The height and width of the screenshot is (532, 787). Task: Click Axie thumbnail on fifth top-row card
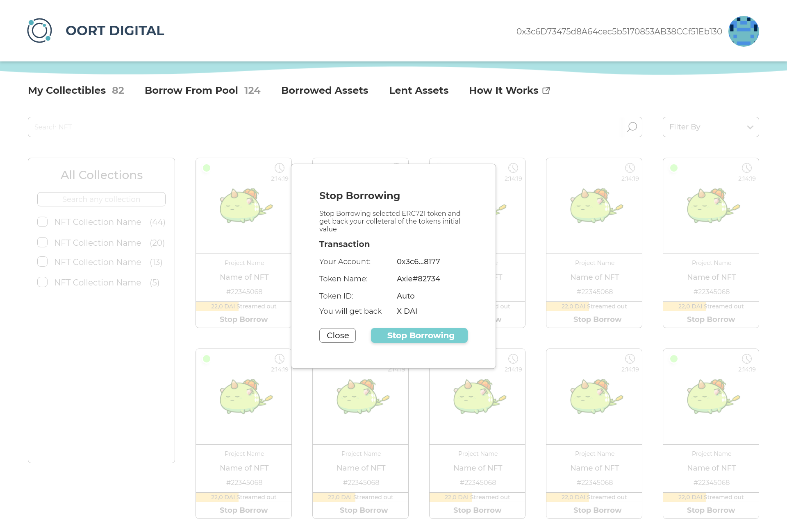point(713,206)
